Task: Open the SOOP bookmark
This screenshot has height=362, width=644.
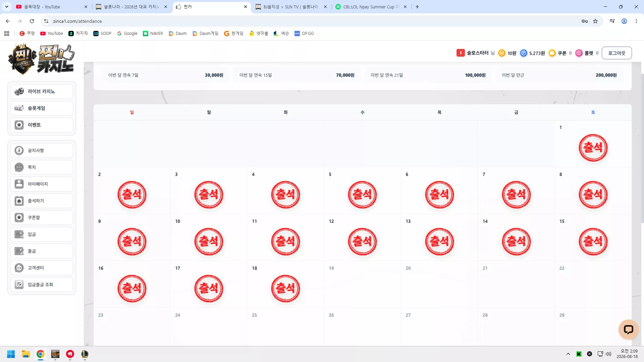Action: (102, 34)
